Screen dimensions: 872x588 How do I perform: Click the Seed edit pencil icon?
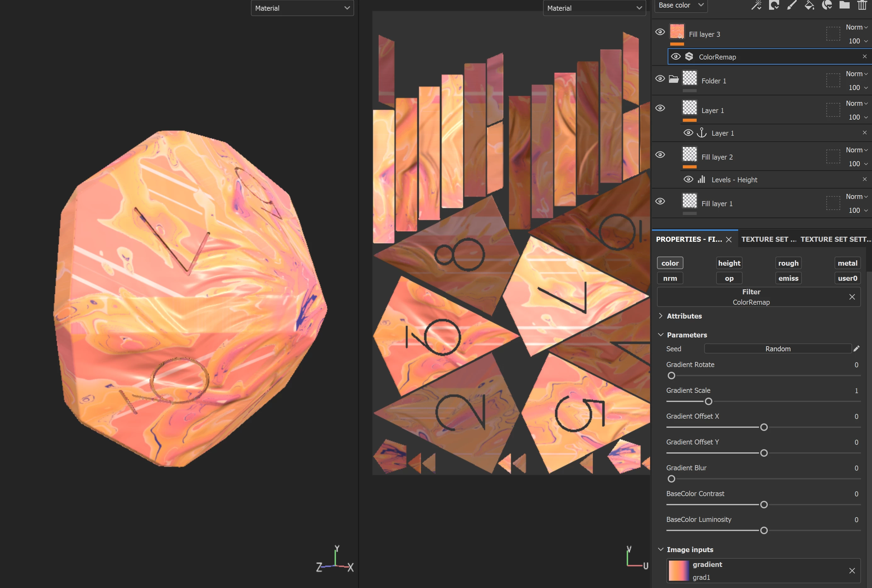tap(856, 348)
